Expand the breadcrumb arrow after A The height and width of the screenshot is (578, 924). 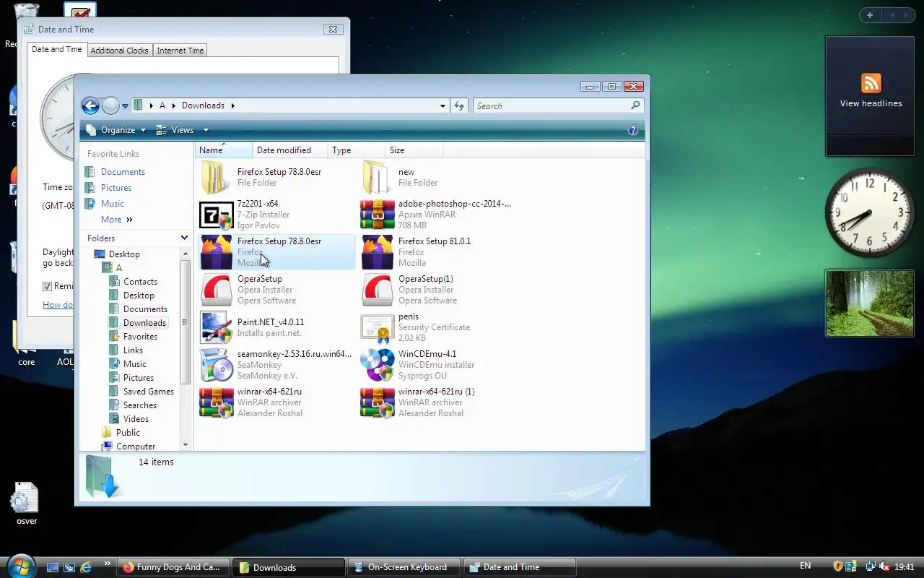[x=174, y=105]
